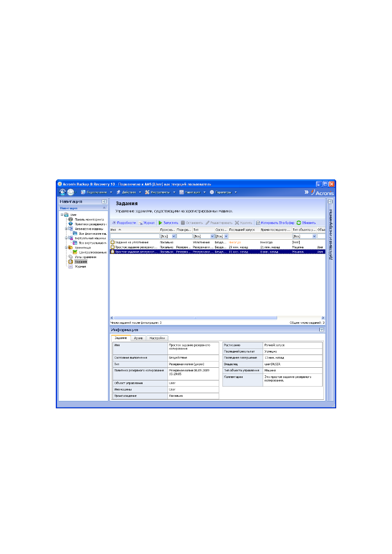This screenshot has height=554, width=392.
Task: Click Подробности toolbar button
Action: [x=124, y=223]
